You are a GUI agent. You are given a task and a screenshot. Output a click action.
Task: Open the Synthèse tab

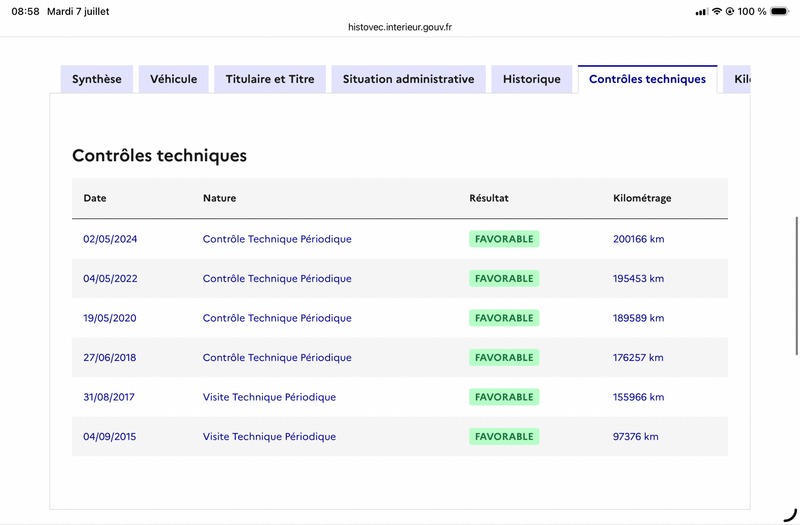coord(97,79)
